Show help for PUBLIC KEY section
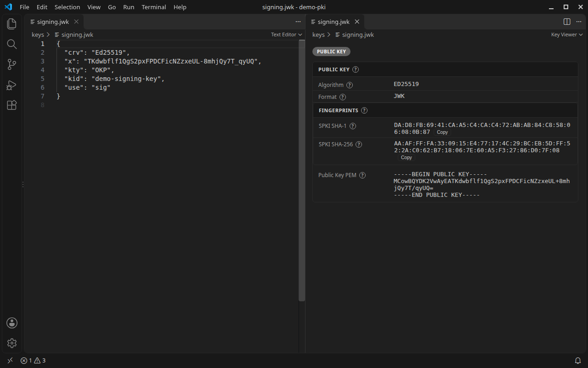 356,69
